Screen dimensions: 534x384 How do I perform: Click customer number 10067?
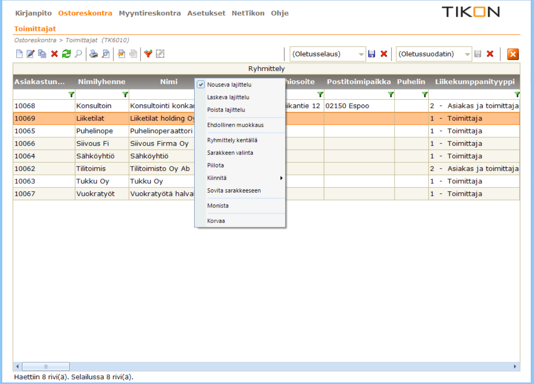[x=25, y=194]
